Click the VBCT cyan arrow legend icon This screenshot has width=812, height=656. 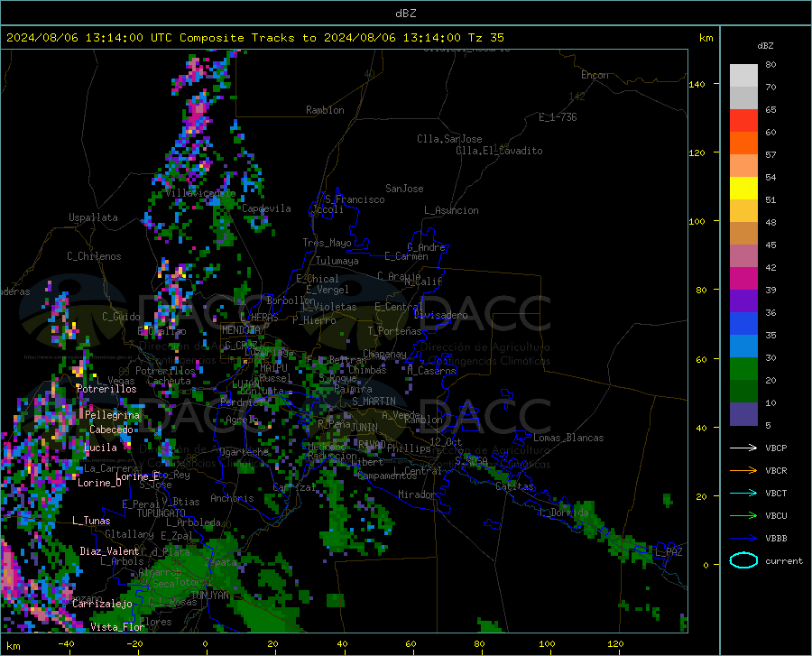(x=743, y=493)
